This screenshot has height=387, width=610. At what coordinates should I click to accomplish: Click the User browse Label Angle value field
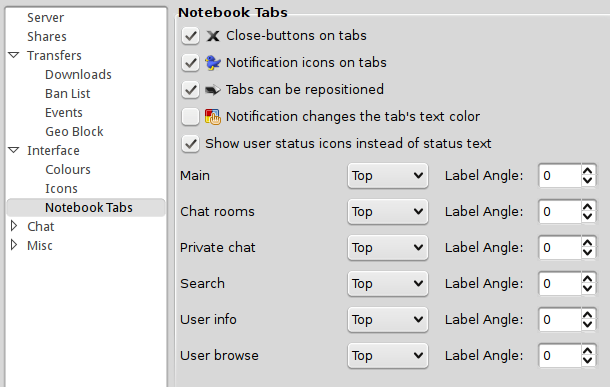point(560,355)
